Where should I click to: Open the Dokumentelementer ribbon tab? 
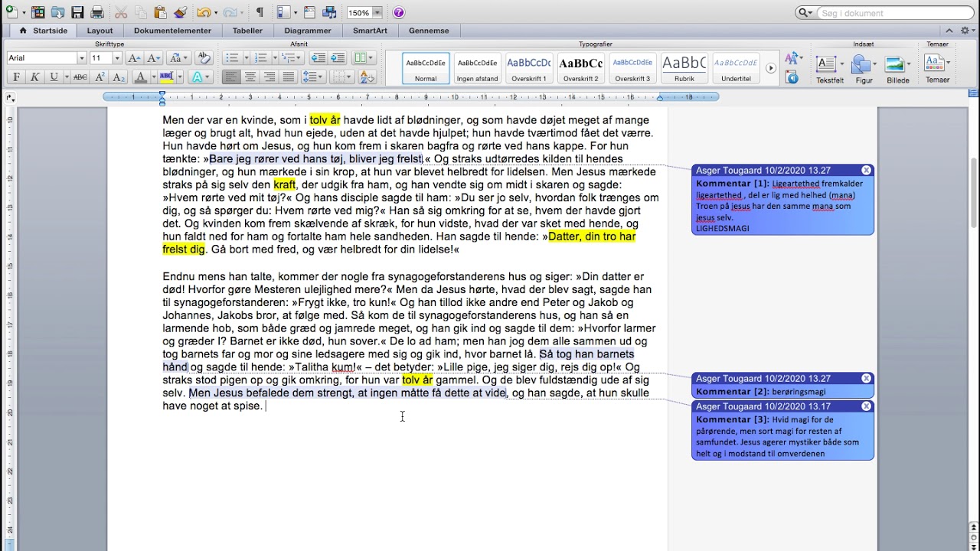tap(172, 31)
